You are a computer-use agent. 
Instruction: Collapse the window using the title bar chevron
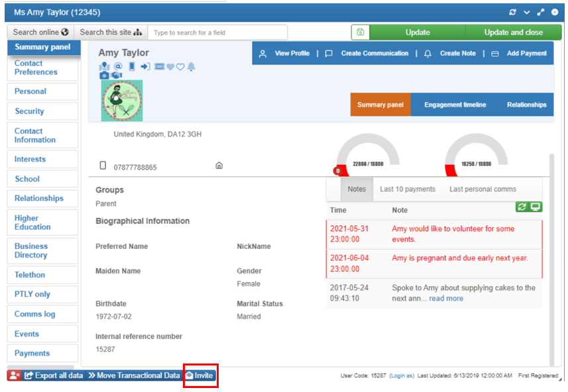click(x=527, y=13)
